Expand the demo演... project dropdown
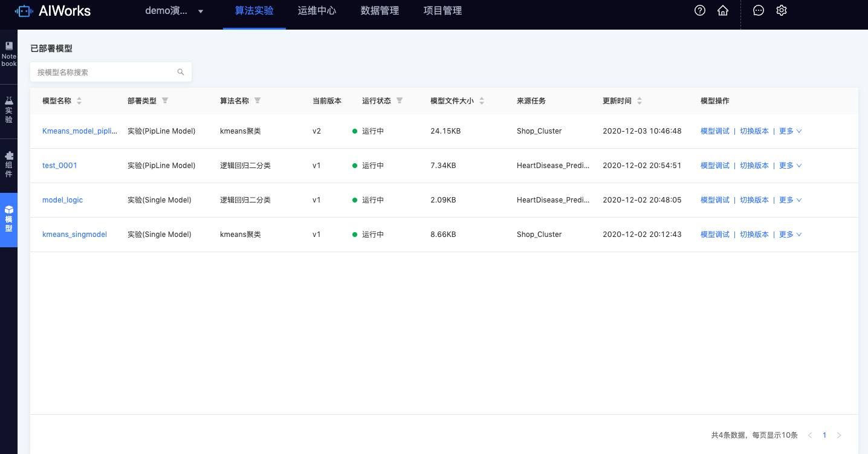The height and width of the screenshot is (454, 868). coord(175,11)
